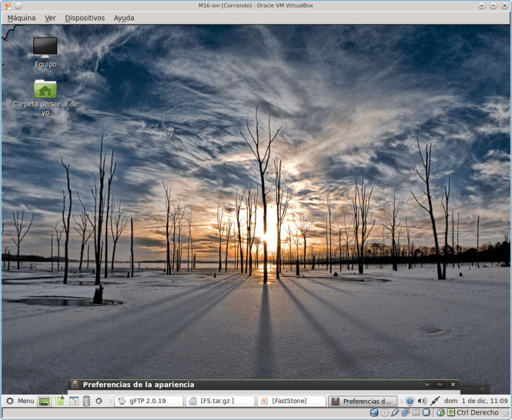
Task: Open the Ver menu
Action: [50, 18]
